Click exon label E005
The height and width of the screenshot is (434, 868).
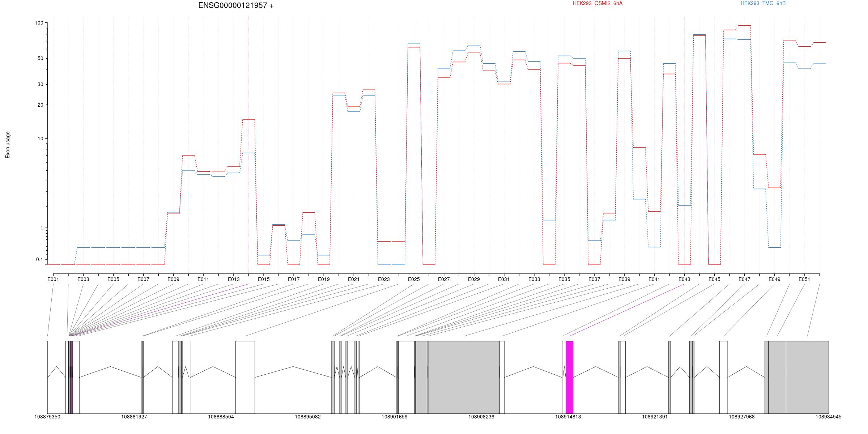tap(113, 279)
